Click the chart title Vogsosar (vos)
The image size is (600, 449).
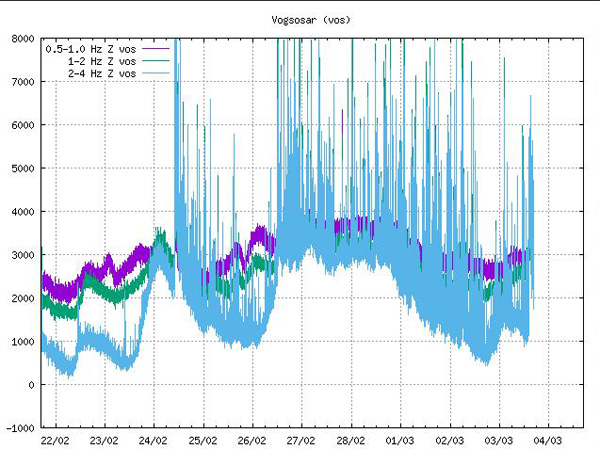tap(311, 20)
